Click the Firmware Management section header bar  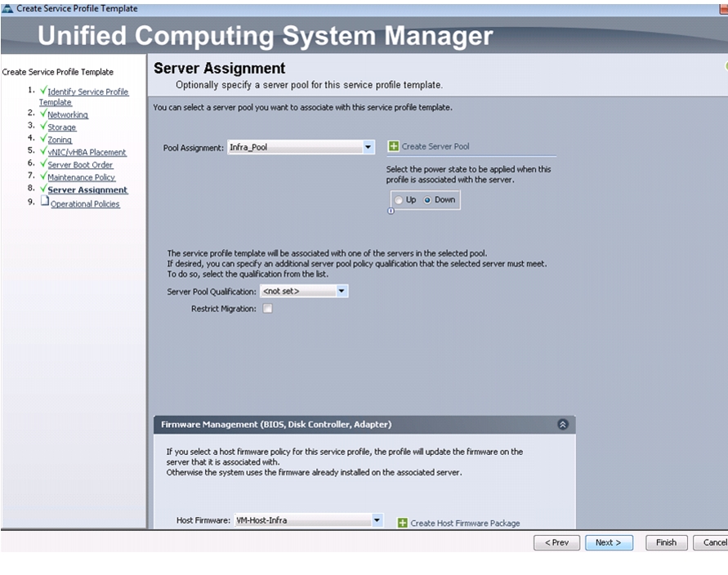pyautogui.click(x=364, y=424)
